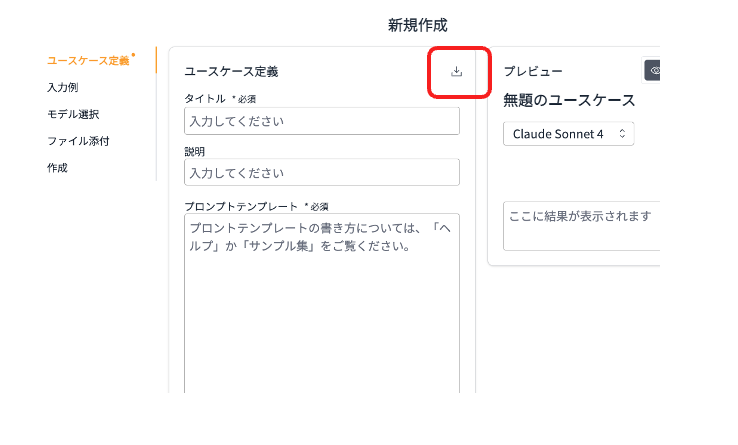Click the プレビュー panel heading
The image size is (738, 445).
click(x=533, y=72)
